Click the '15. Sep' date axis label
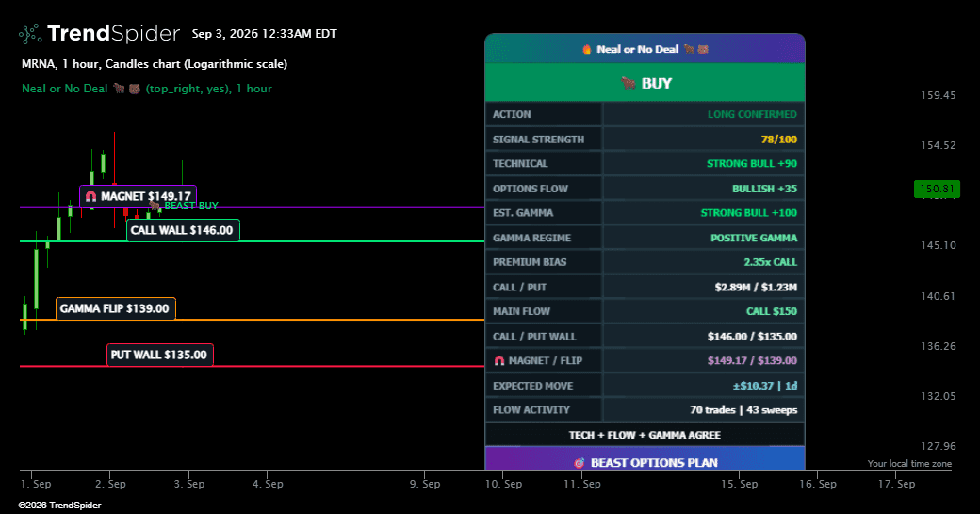The height and width of the screenshot is (514, 980). [740, 484]
